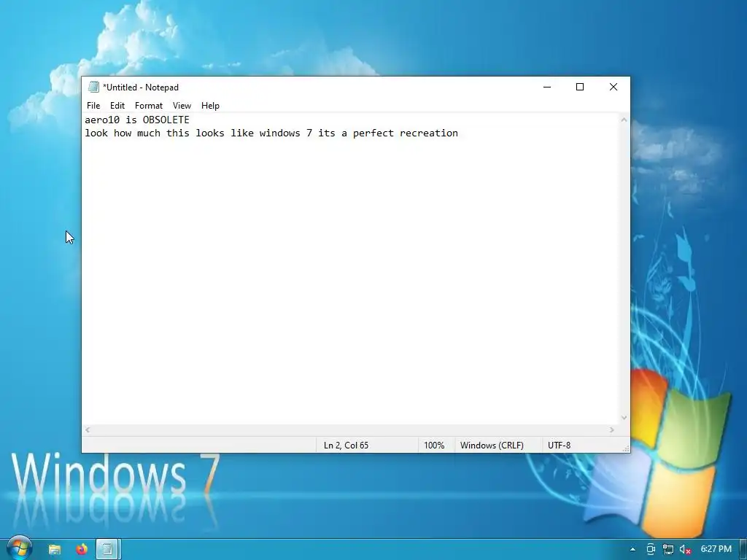Image resolution: width=747 pixels, height=560 pixels.
Task: Open the File menu
Action: coord(93,106)
